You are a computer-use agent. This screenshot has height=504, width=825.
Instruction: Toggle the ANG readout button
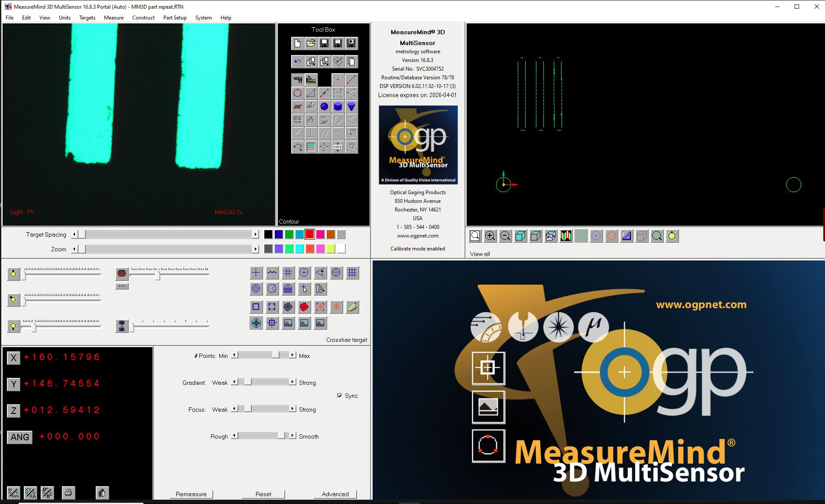click(x=20, y=437)
